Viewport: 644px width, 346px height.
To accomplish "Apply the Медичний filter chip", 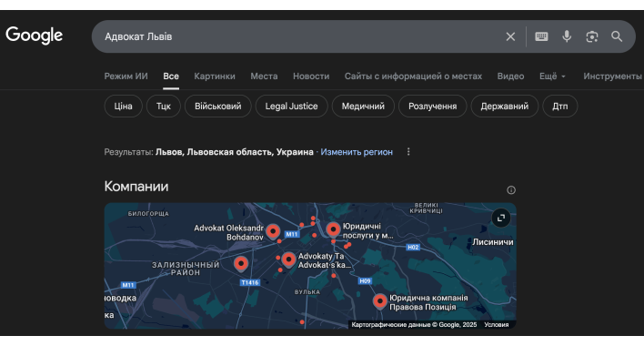I will coord(363,106).
